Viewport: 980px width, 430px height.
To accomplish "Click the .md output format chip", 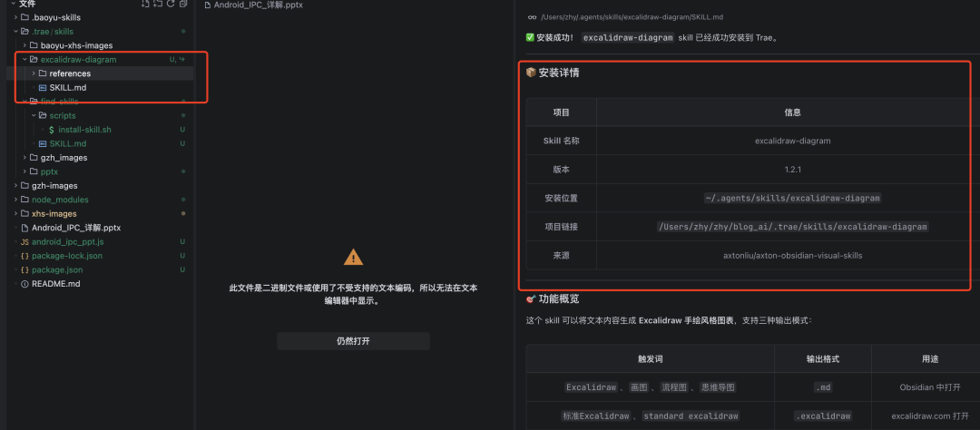I will (822, 387).
